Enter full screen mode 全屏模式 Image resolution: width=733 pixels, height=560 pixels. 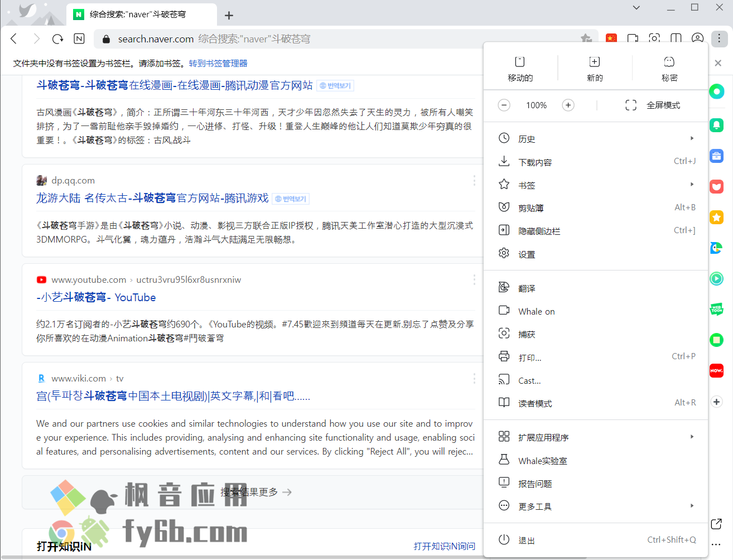[653, 105]
